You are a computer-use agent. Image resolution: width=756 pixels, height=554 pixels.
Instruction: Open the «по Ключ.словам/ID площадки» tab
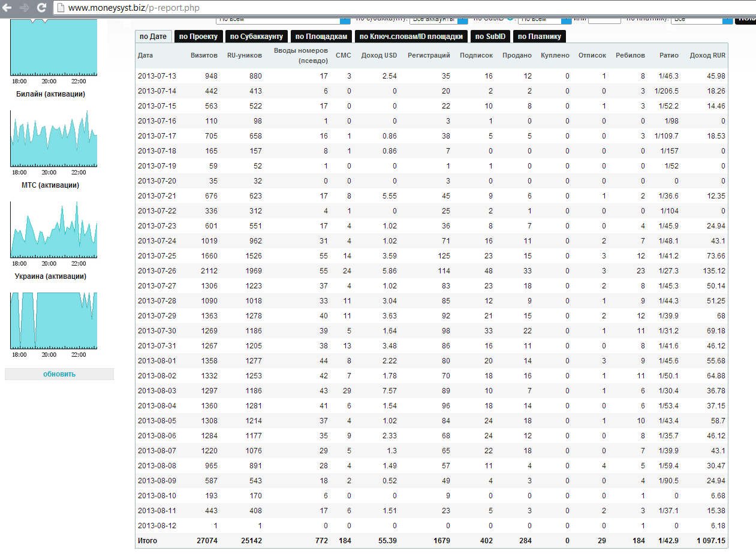pos(411,37)
